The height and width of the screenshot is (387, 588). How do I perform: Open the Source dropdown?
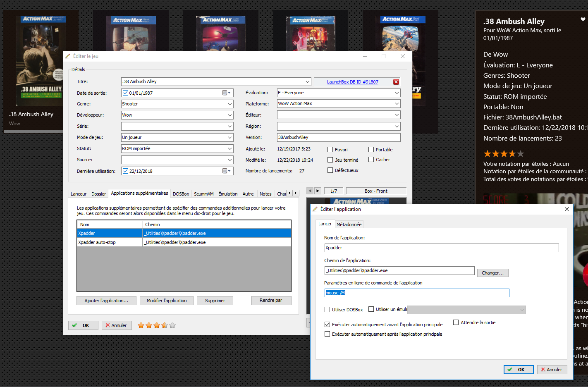[230, 160]
